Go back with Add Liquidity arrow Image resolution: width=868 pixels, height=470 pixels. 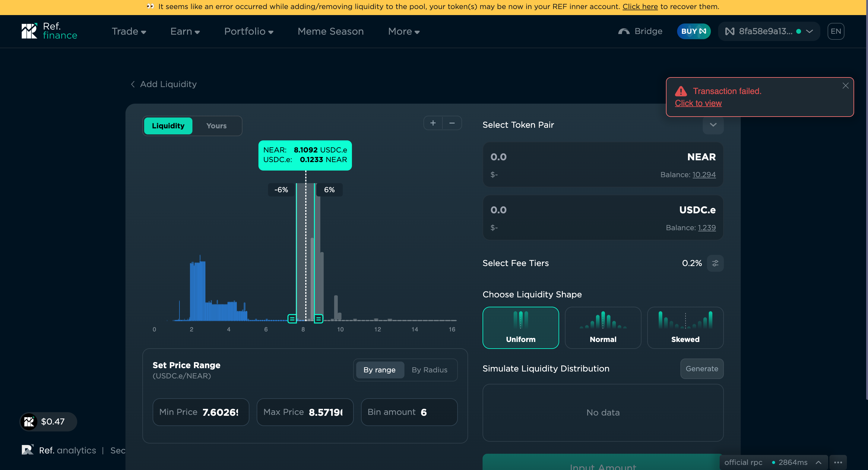[x=133, y=84]
